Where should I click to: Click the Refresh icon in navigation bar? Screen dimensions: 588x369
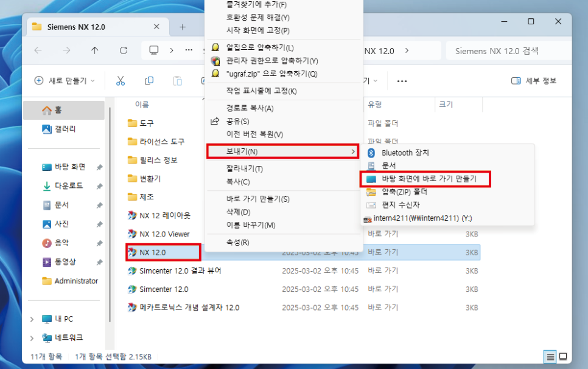(x=124, y=50)
